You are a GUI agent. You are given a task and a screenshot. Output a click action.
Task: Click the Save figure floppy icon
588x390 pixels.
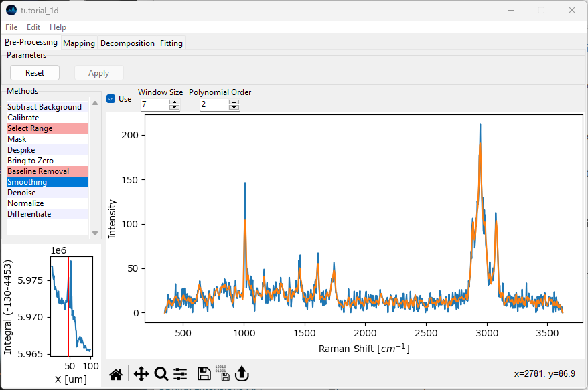204,374
